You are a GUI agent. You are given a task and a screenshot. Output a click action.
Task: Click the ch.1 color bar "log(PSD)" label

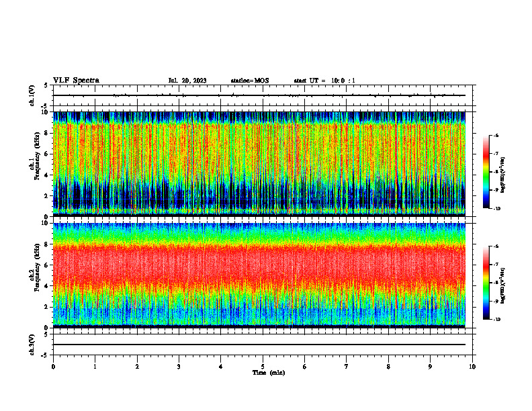[x=502, y=175]
